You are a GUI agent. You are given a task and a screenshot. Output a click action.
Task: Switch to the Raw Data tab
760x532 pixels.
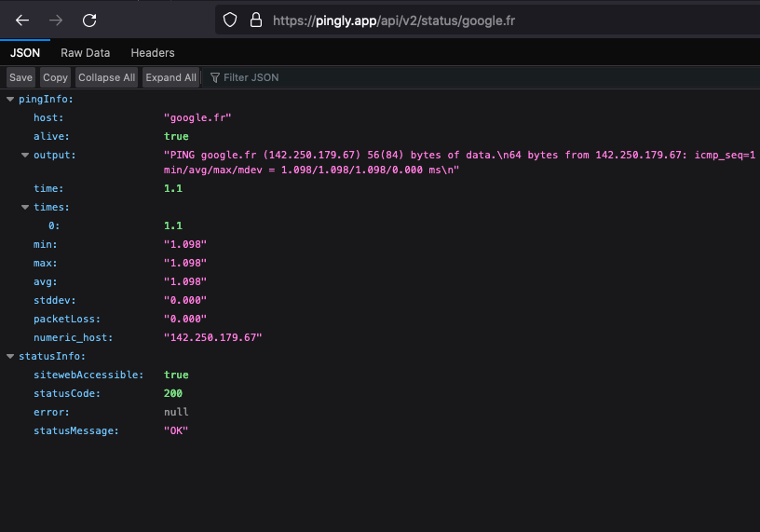click(85, 53)
